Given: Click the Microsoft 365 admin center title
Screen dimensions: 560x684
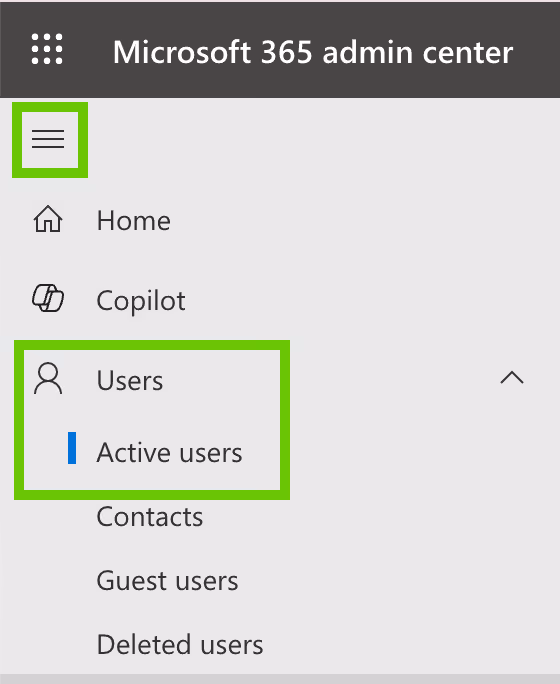Looking at the screenshot, I should (313, 52).
